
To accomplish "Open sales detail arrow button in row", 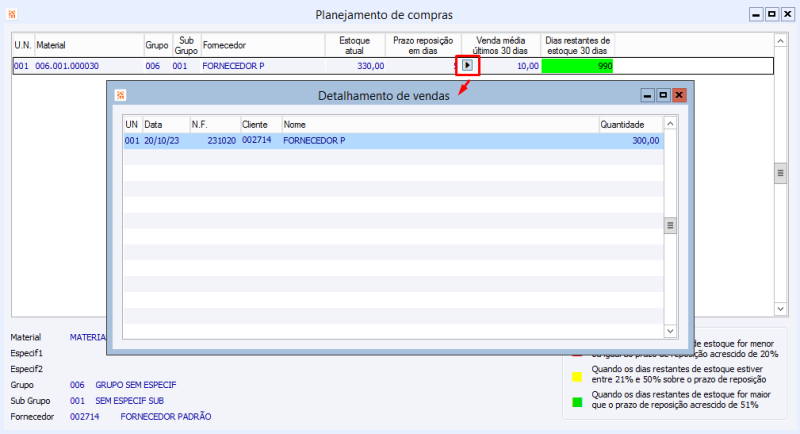I will tap(467, 65).
